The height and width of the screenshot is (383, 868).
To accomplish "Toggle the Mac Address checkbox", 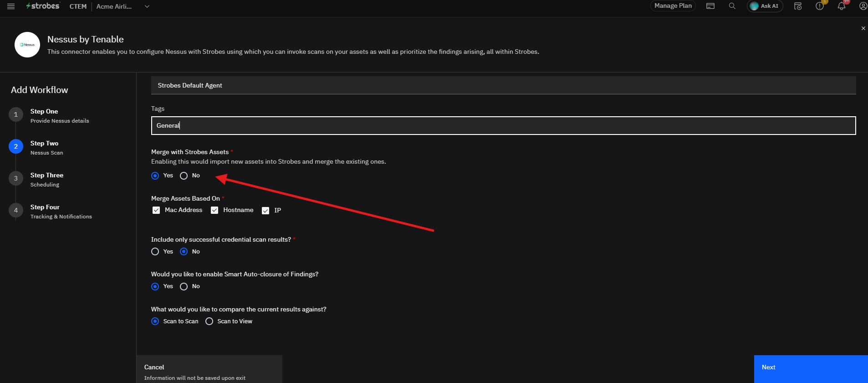I will tap(156, 210).
